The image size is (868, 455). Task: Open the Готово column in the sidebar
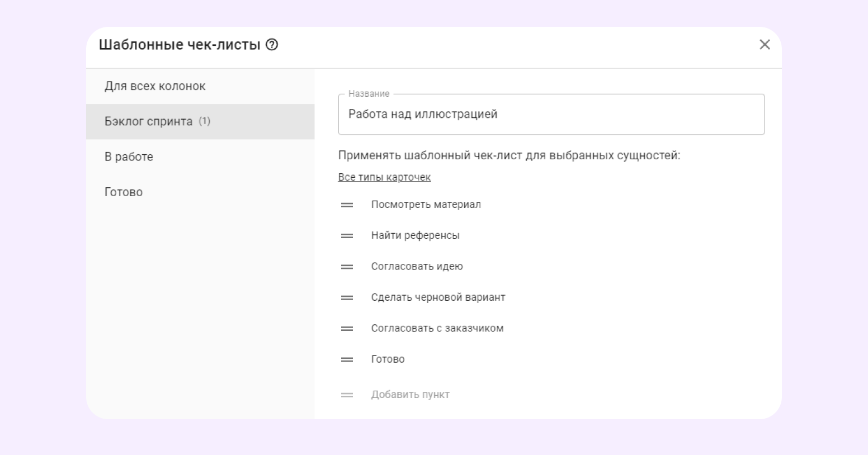pyautogui.click(x=200, y=192)
